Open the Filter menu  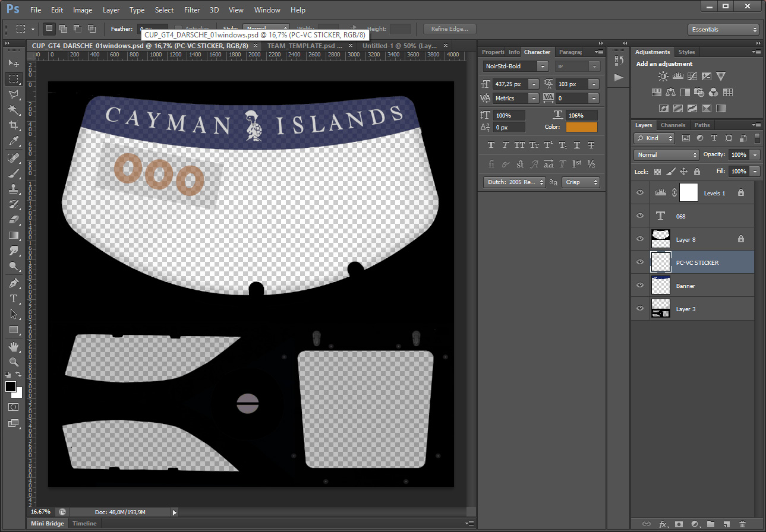click(x=192, y=10)
